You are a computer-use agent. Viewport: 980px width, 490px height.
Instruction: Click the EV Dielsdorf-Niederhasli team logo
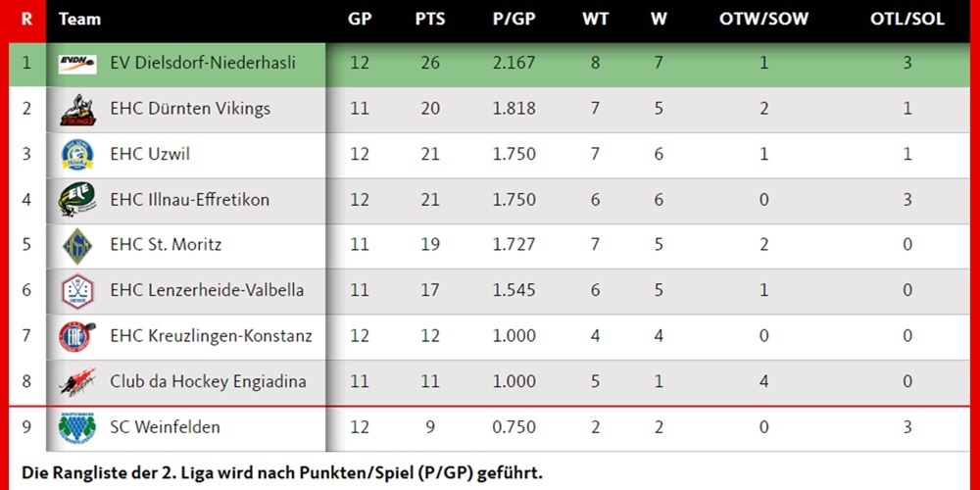point(77,64)
